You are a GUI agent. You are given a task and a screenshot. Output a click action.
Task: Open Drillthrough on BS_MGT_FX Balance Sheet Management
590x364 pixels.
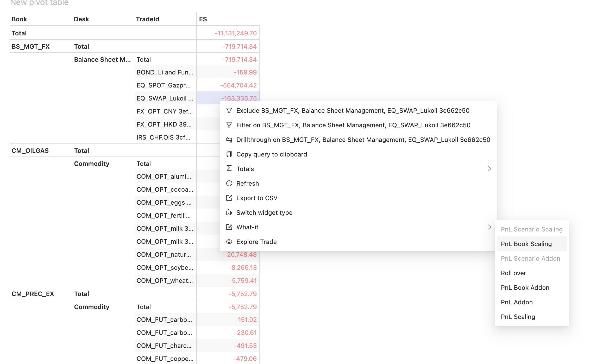363,140
